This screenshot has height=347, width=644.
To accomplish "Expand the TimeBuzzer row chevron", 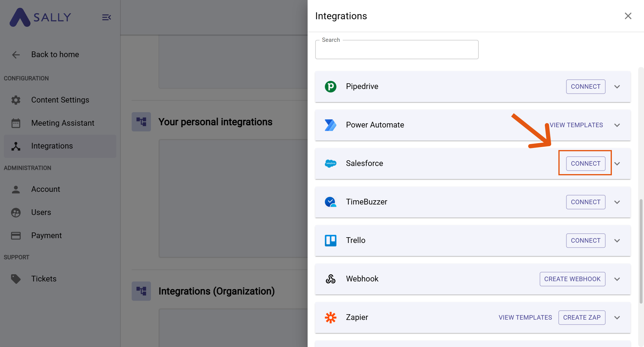I will point(617,202).
